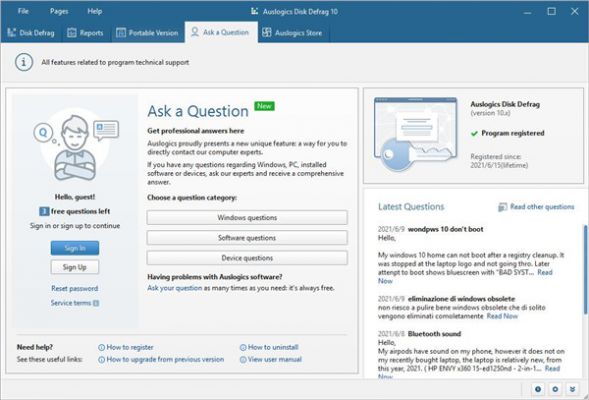Image resolution: width=589 pixels, height=400 pixels.
Task: Open the Service terms link
Action: click(71, 303)
